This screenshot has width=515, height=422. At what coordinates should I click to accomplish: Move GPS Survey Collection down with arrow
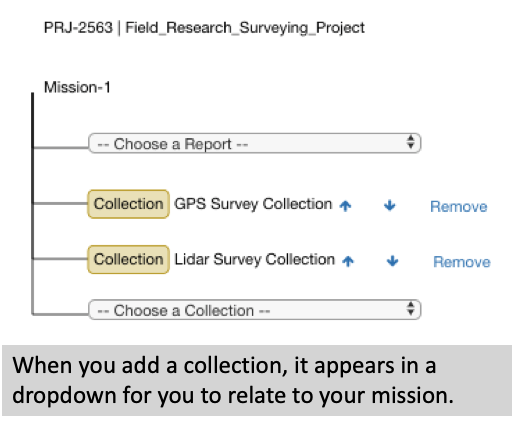tap(390, 205)
